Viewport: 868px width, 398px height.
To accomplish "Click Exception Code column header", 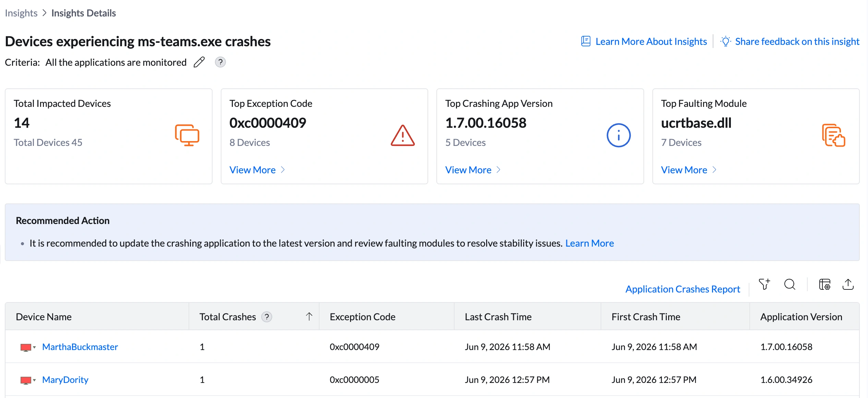I will tap(387, 317).
